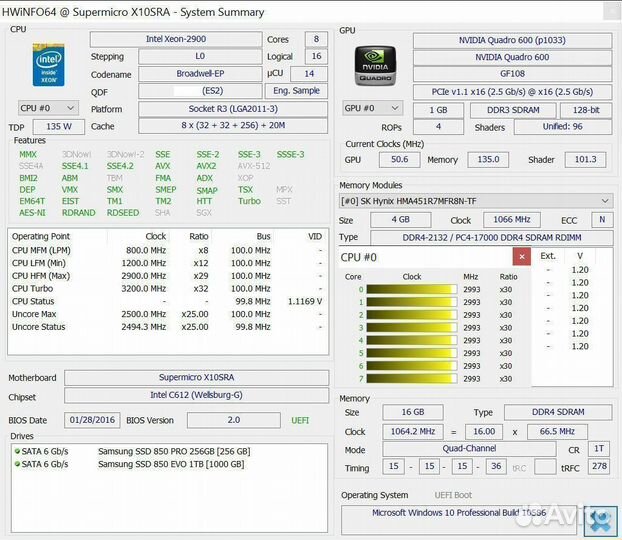This screenshot has width=622, height=540.
Task: Click the SSE4.2 feature label
Action: tap(120, 166)
